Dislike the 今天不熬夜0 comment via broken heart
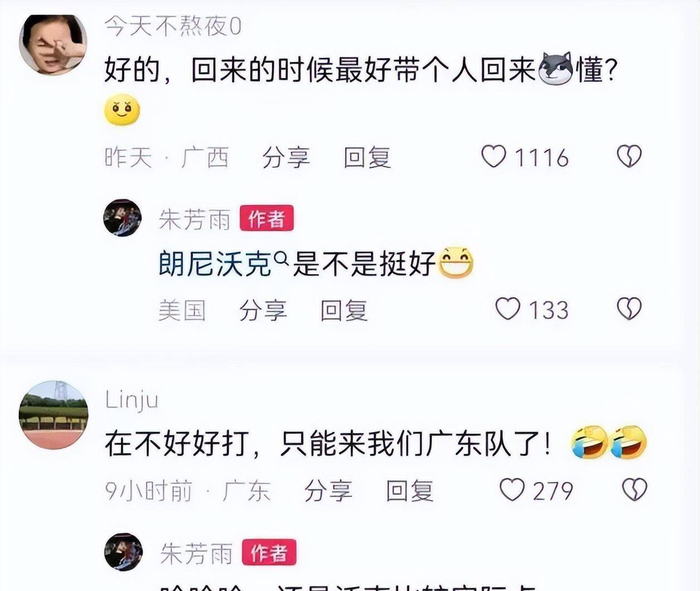The height and width of the screenshot is (591, 700). (629, 157)
